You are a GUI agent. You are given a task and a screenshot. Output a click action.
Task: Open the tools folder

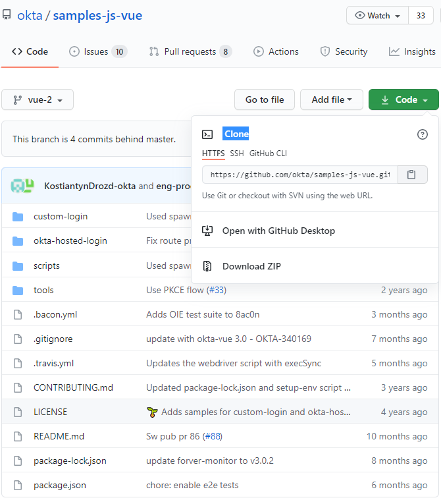(43, 290)
